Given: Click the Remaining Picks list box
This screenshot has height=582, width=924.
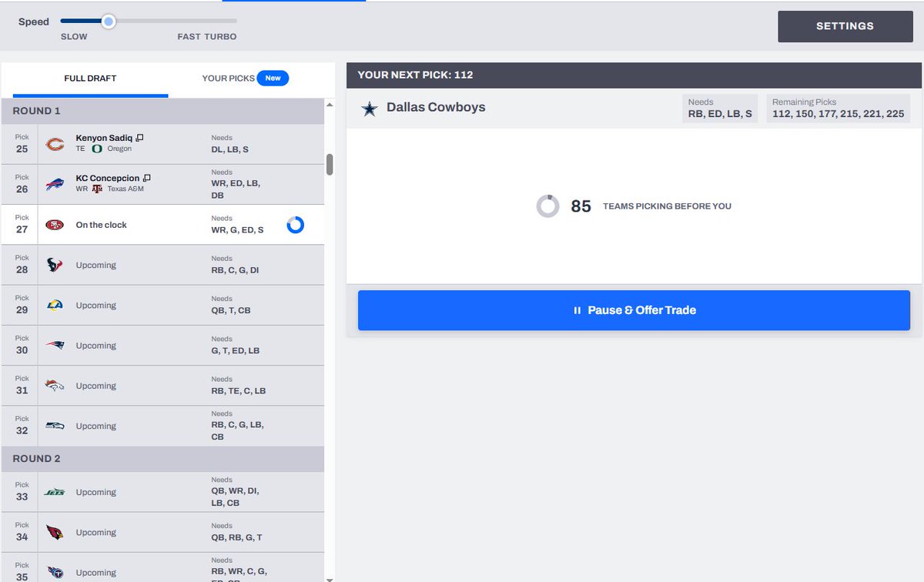Looking at the screenshot, I should coord(839,109).
